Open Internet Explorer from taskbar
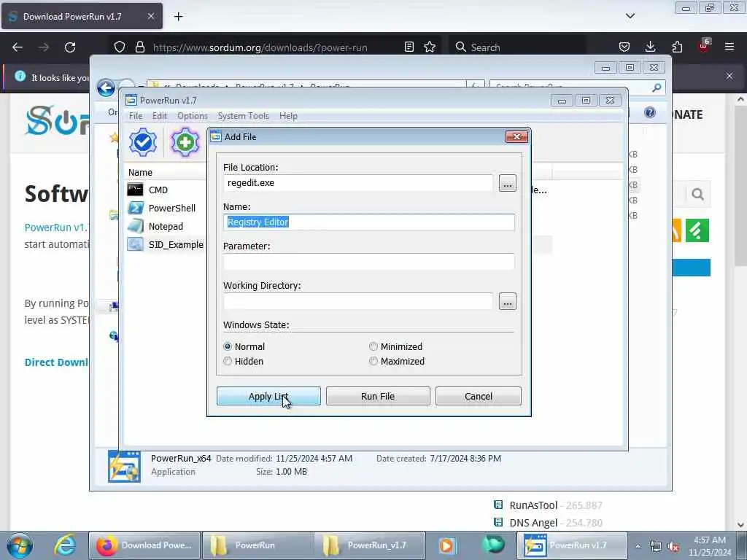Screen dimensions: 747x560 (65, 545)
